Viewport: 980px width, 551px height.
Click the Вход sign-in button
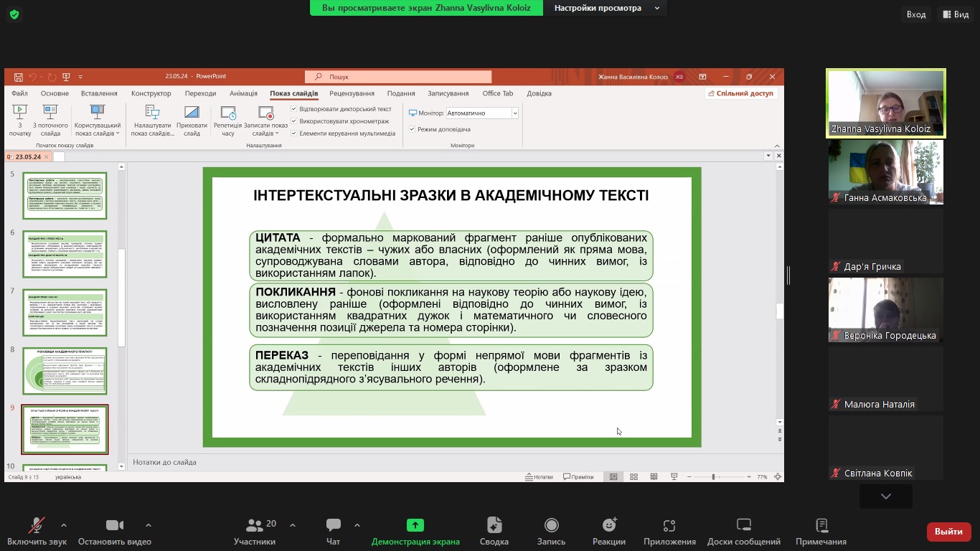coord(916,14)
